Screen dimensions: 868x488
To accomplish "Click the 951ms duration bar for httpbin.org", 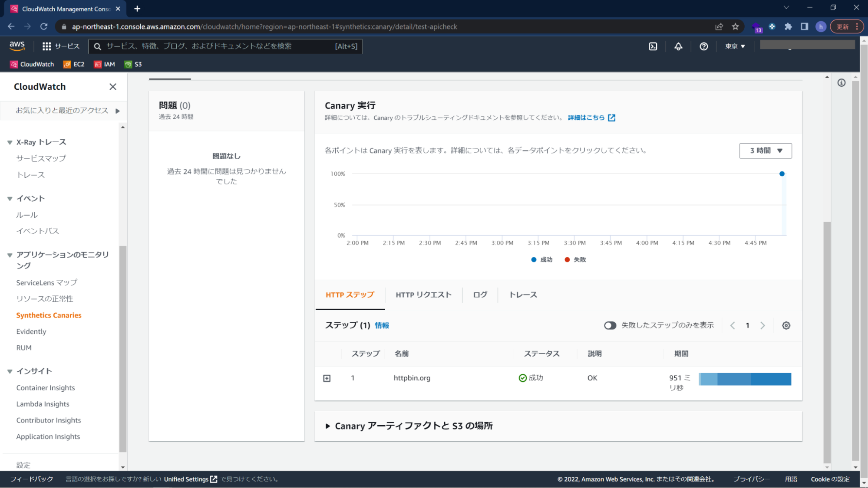I will (745, 380).
